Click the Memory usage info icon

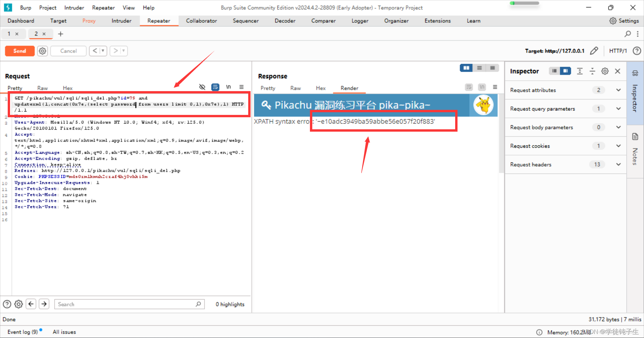539,332
